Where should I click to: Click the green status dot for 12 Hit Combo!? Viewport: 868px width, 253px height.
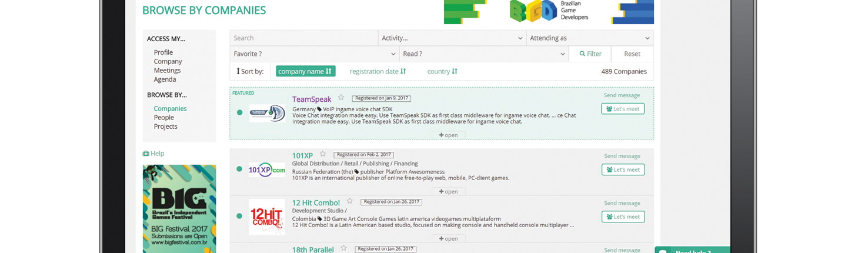click(239, 216)
